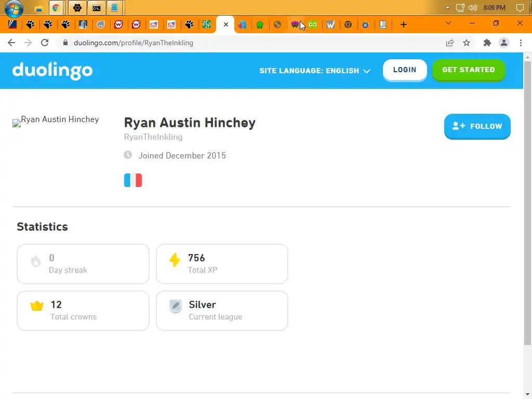The height and width of the screenshot is (399, 532).
Task: Click the LOGIN button
Action: [x=404, y=70]
